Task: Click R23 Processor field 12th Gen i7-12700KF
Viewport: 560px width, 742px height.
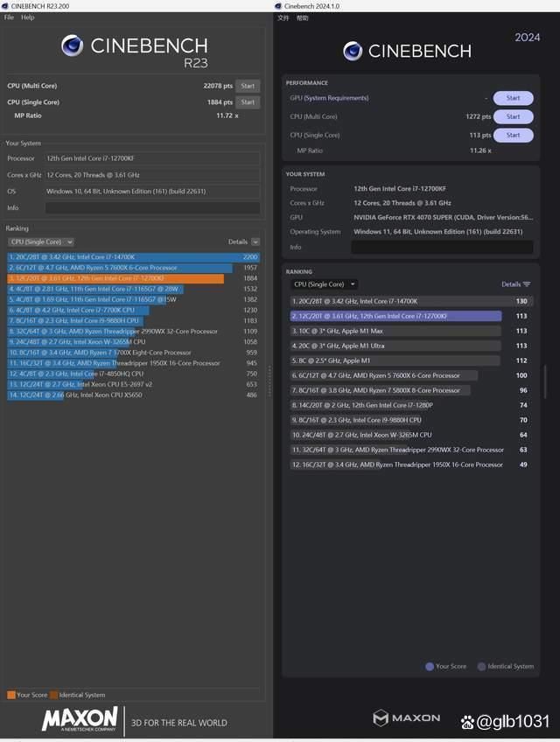Action: [152, 158]
